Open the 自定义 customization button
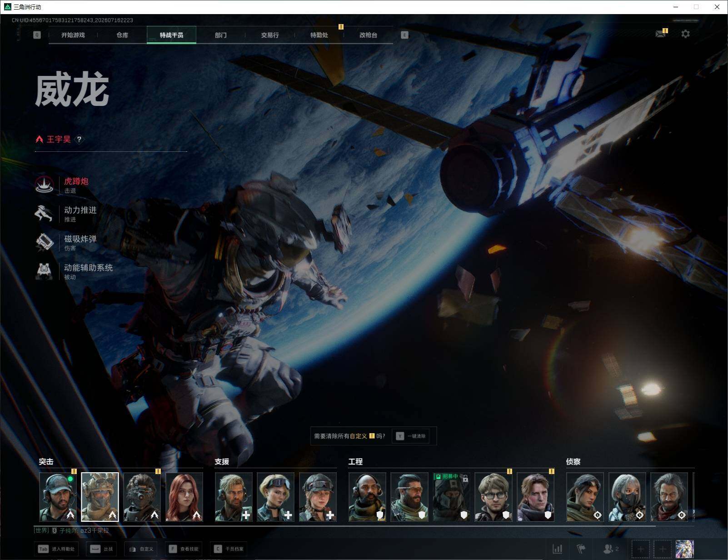This screenshot has height=560, width=728. (x=141, y=549)
